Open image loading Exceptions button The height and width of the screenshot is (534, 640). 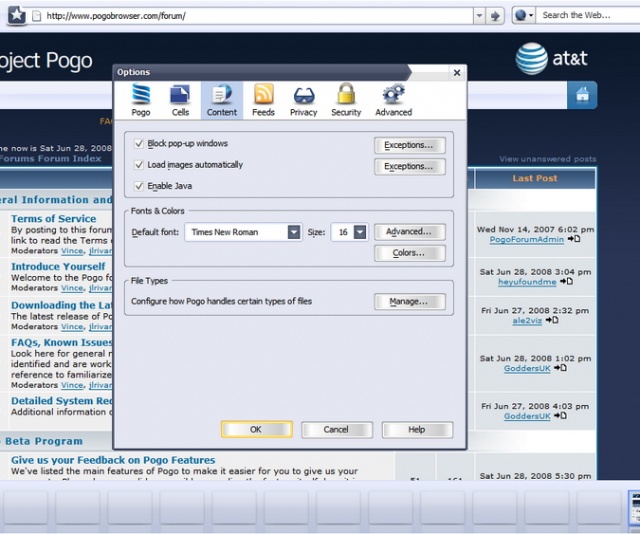[410, 166]
